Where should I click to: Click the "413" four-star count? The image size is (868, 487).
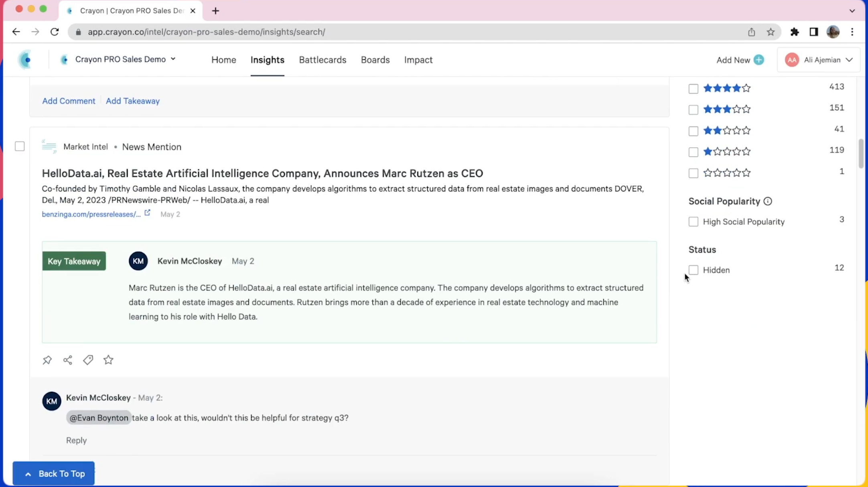point(837,87)
